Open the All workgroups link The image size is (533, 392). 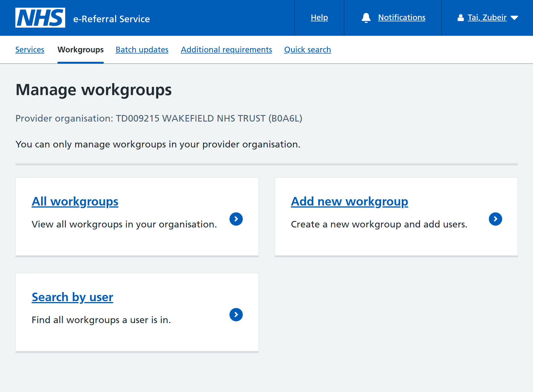[x=75, y=201]
